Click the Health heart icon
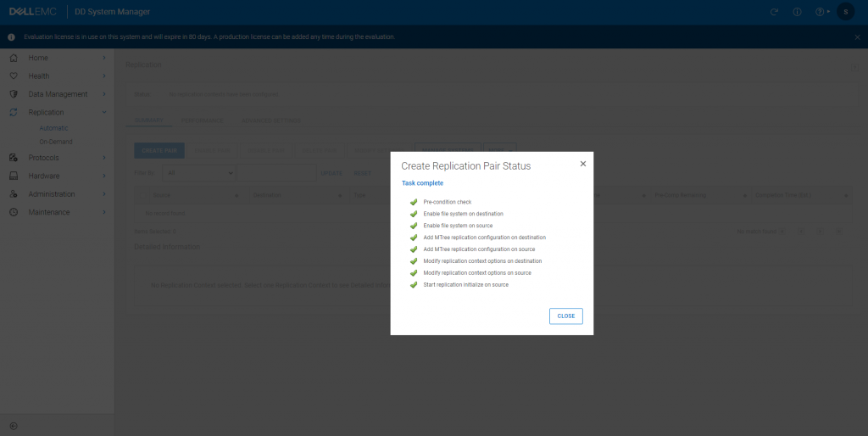The image size is (868, 436). click(x=13, y=76)
